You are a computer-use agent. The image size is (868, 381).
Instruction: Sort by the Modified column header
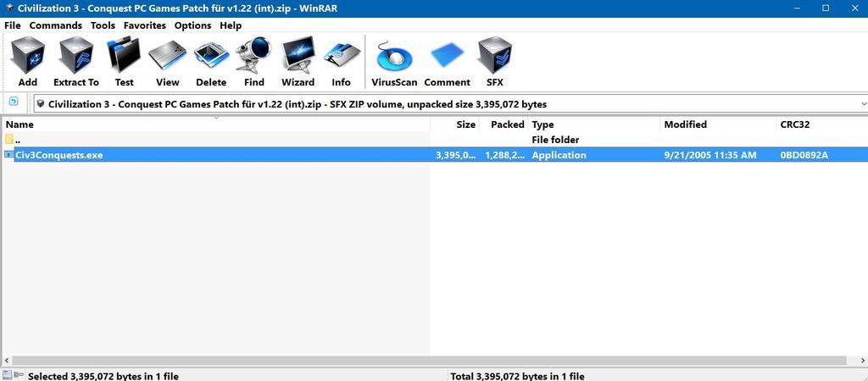click(x=718, y=124)
